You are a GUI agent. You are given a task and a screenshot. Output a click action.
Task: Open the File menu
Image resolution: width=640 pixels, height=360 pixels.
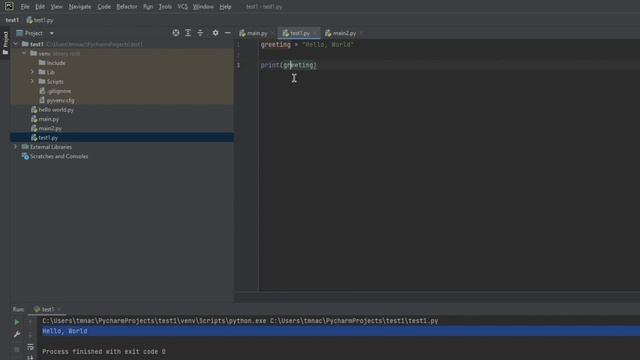(25, 7)
